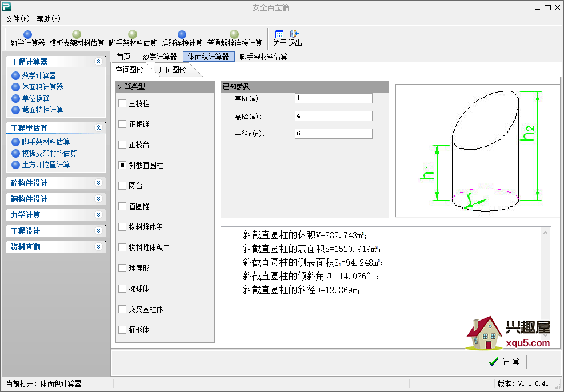This screenshot has height=392, width=564.
Task: Open 焊缝连接计算 toolbar icon
Action: (x=182, y=39)
